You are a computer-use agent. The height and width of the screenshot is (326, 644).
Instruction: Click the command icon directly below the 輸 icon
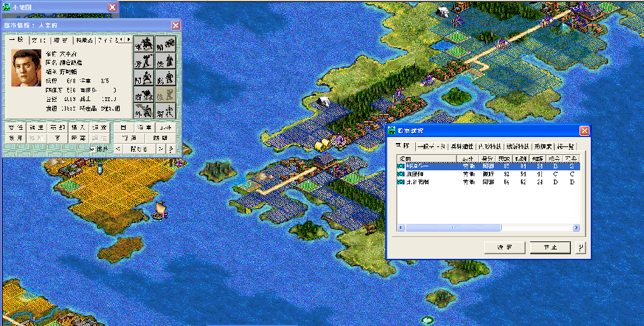[166, 61]
